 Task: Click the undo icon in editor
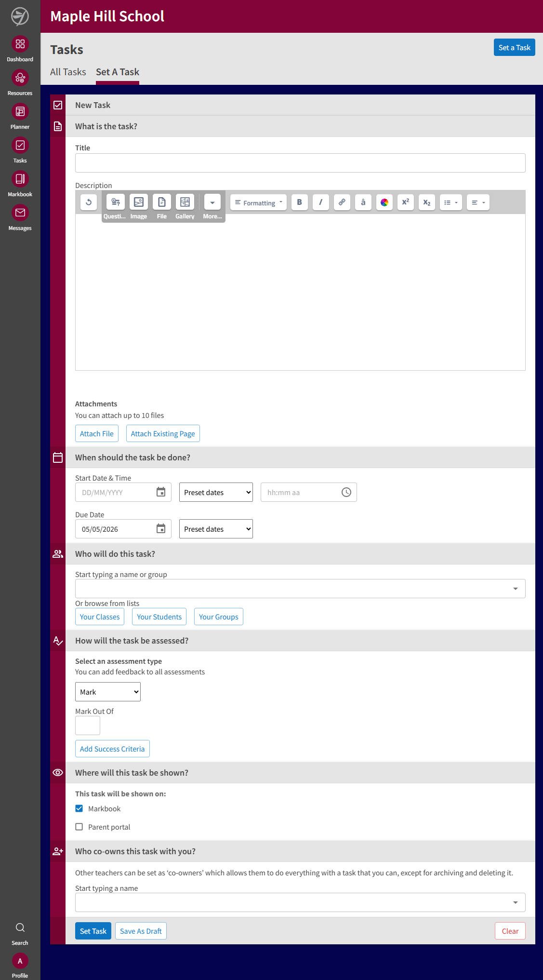pyautogui.click(x=89, y=202)
